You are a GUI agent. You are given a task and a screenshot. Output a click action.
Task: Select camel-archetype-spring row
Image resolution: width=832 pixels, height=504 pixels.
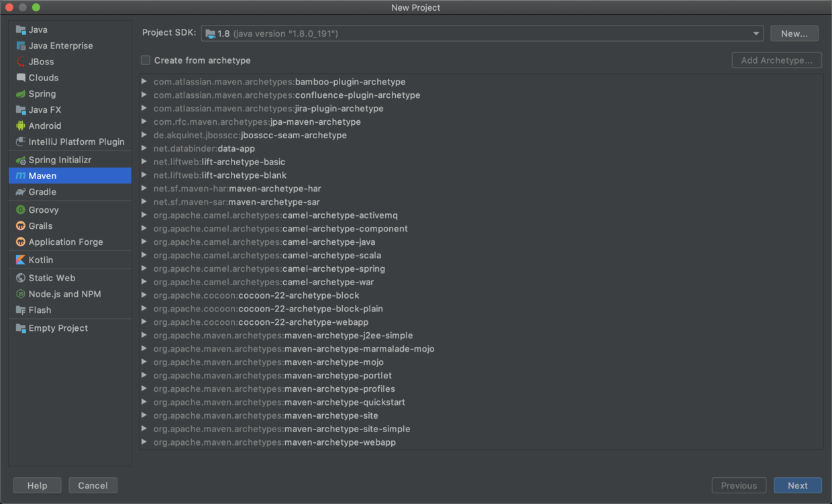(x=481, y=268)
